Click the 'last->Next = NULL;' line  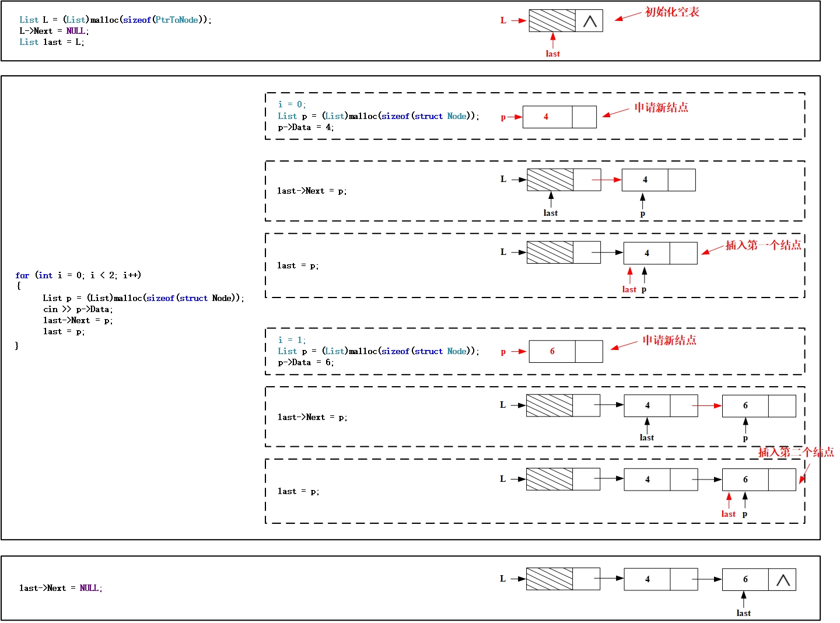point(61,588)
